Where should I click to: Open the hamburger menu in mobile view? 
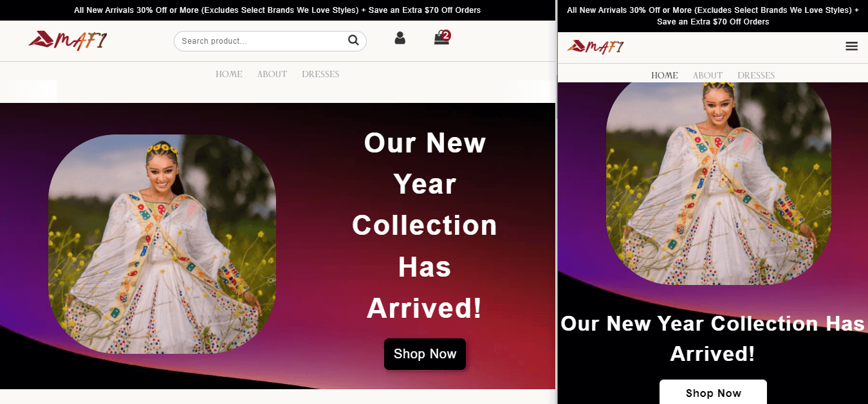coord(851,46)
